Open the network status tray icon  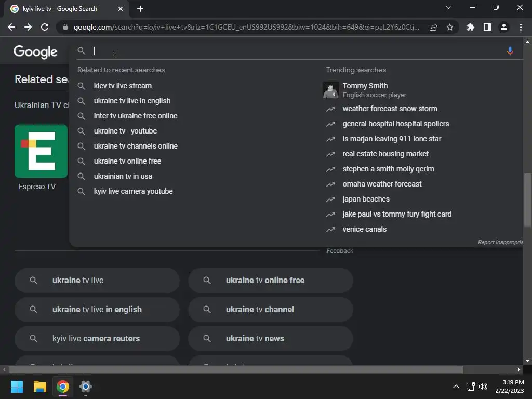pyautogui.click(x=470, y=387)
